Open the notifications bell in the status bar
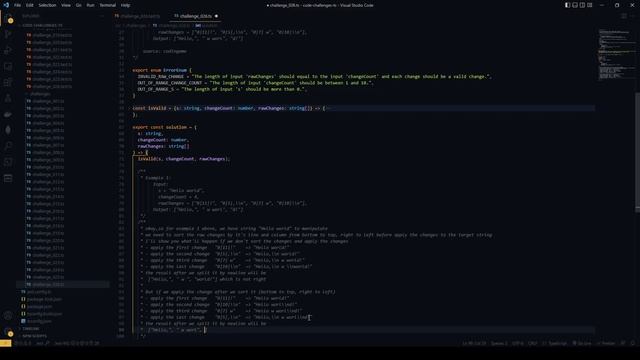This screenshot has height=360, width=640. pos(633,343)
